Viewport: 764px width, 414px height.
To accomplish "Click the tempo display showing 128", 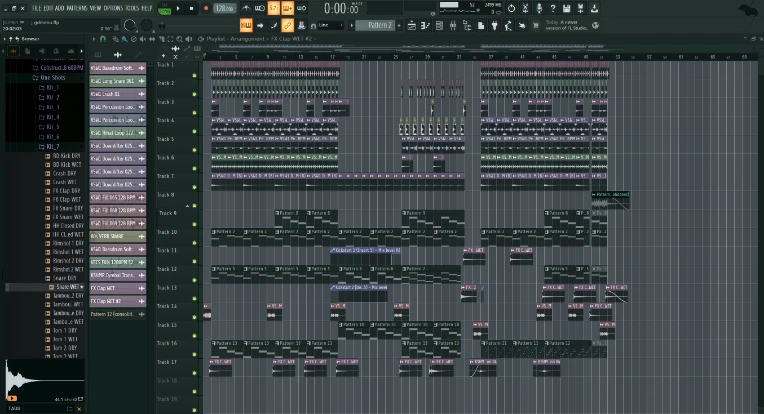I will 225,8.
